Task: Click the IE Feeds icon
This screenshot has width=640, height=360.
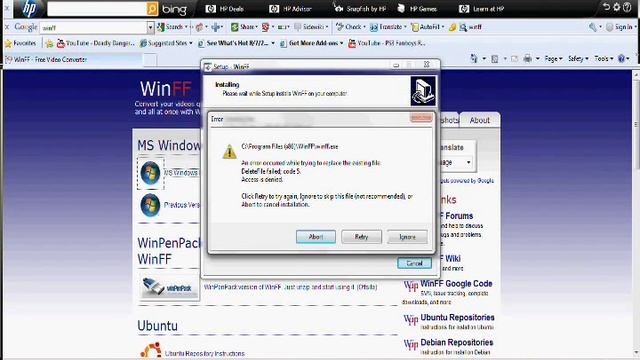Action: [x=495, y=59]
